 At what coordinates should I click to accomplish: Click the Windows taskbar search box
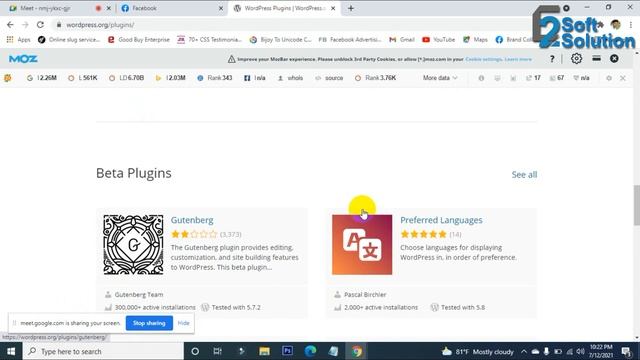click(103, 351)
